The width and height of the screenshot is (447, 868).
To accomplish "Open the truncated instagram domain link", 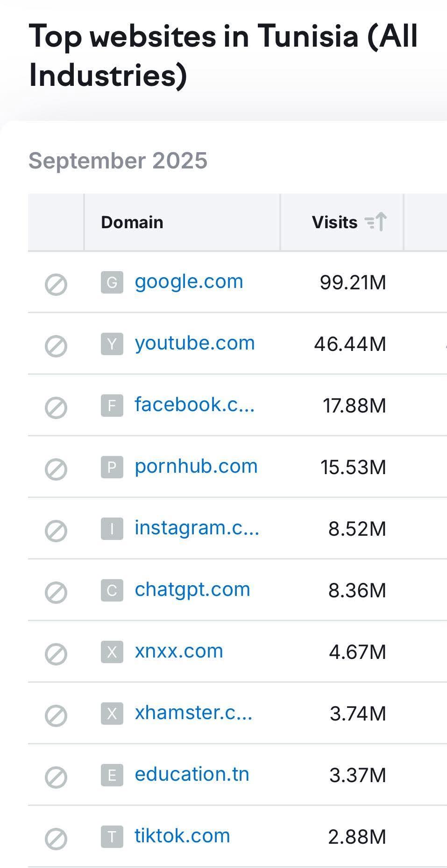I will 197,528.
